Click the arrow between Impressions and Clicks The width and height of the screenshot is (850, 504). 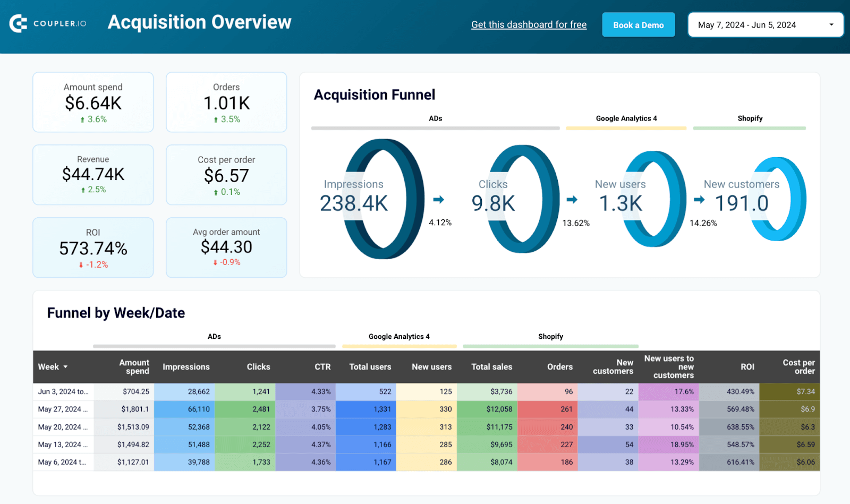[x=438, y=200]
